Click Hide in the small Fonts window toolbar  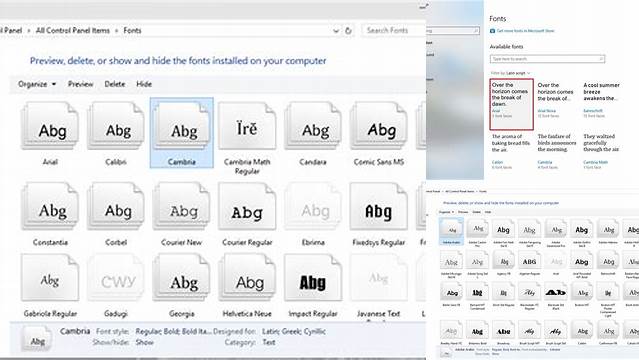click(x=488, y=212)
